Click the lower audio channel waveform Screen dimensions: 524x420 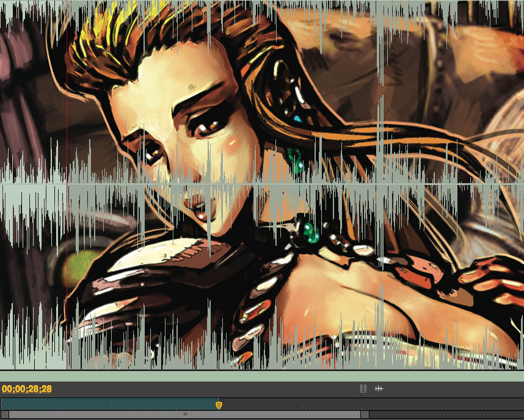366,275
